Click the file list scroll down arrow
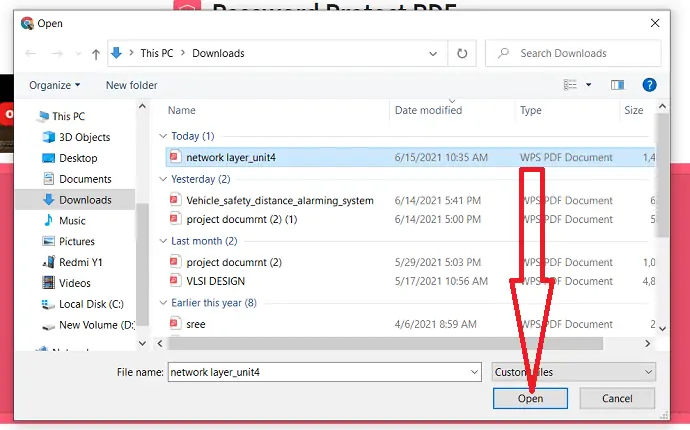This screenshot has width=690, height=430. (662, 329)
